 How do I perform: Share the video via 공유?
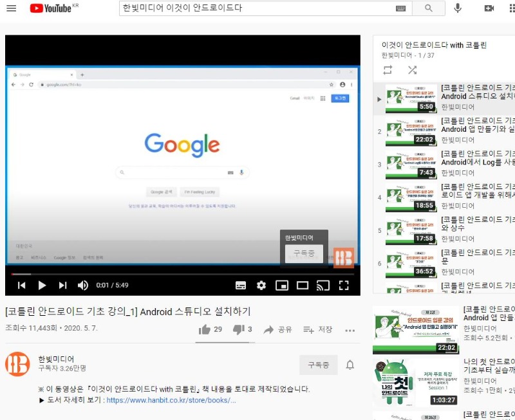278,329
